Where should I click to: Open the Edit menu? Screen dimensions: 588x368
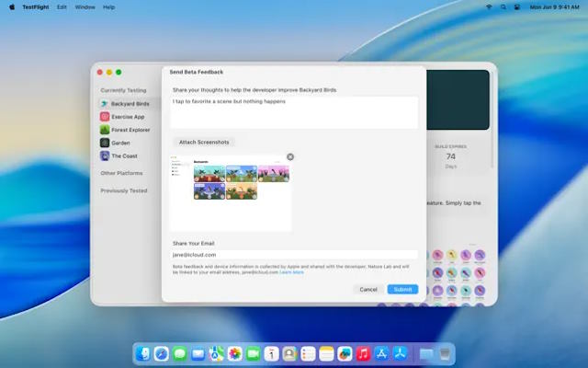[62, 7]
